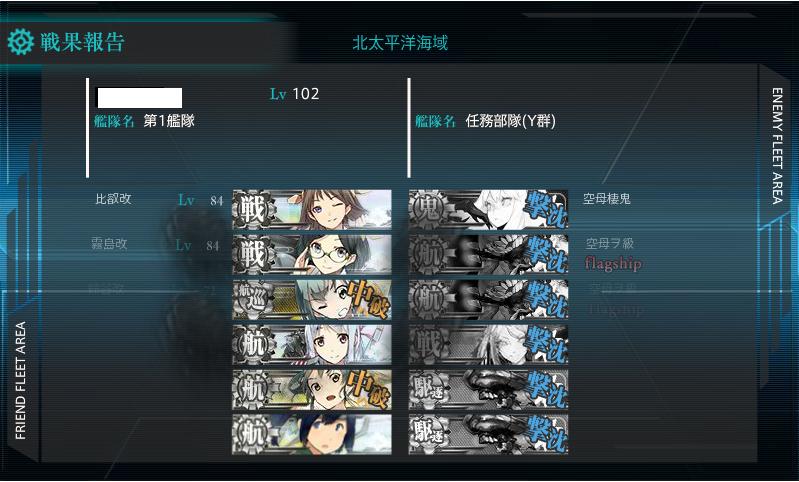Select the sunk enemy battleship banner with 戦 badge

[488, 344]
